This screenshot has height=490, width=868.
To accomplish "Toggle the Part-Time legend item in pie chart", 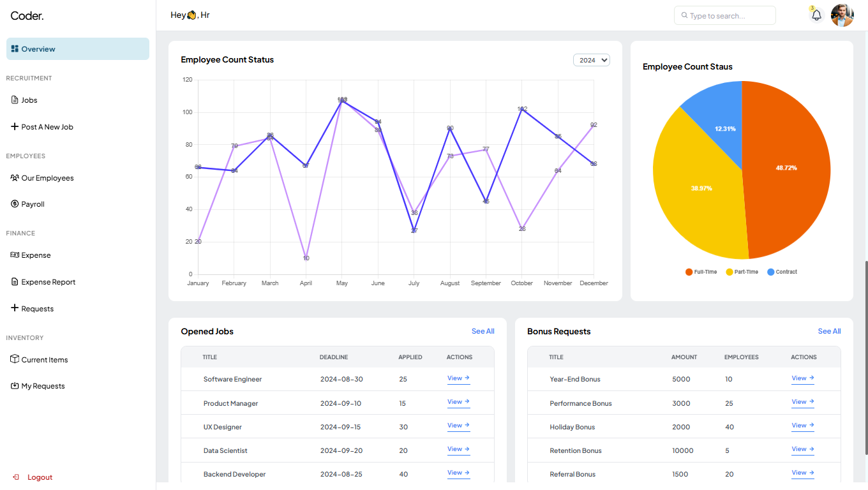I will pyautogui.click(x=742, y=272).
